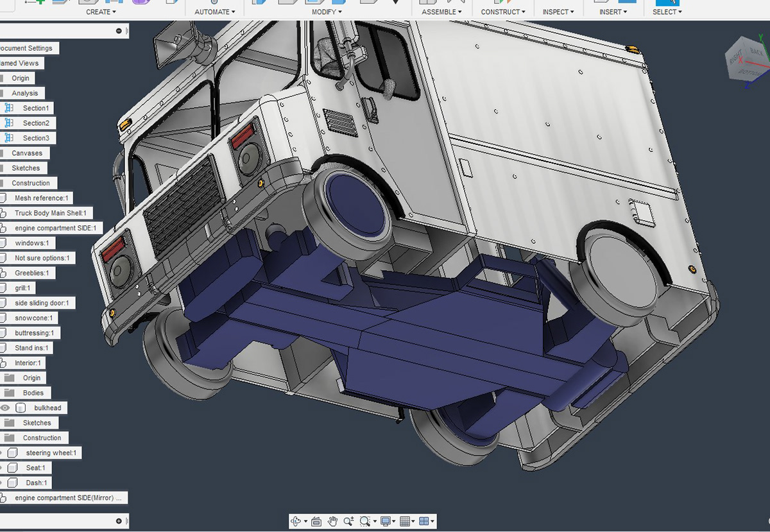The width and height of the screenshot is (770, 532).
Task: Click the Viewports layout icon
Action: 424,521
